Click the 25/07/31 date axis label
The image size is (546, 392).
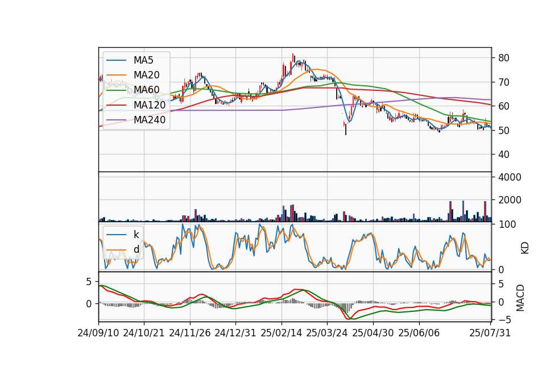pos(490,333)
